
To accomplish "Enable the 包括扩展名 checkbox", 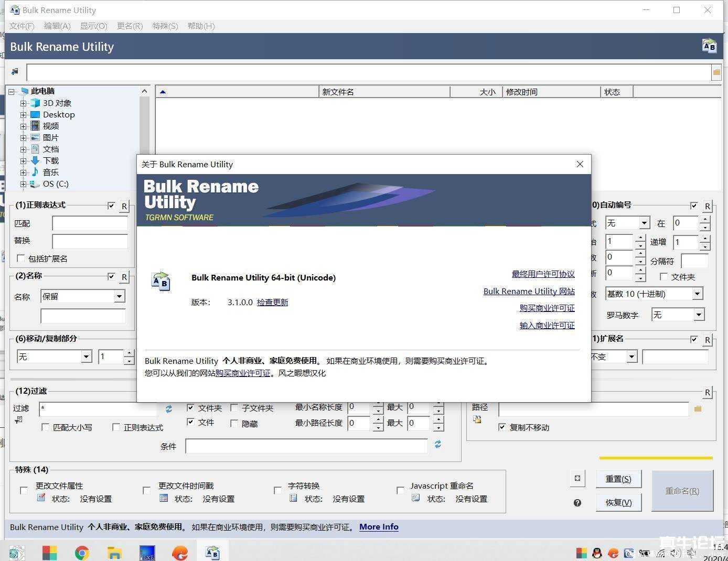I will coord(21,258).
